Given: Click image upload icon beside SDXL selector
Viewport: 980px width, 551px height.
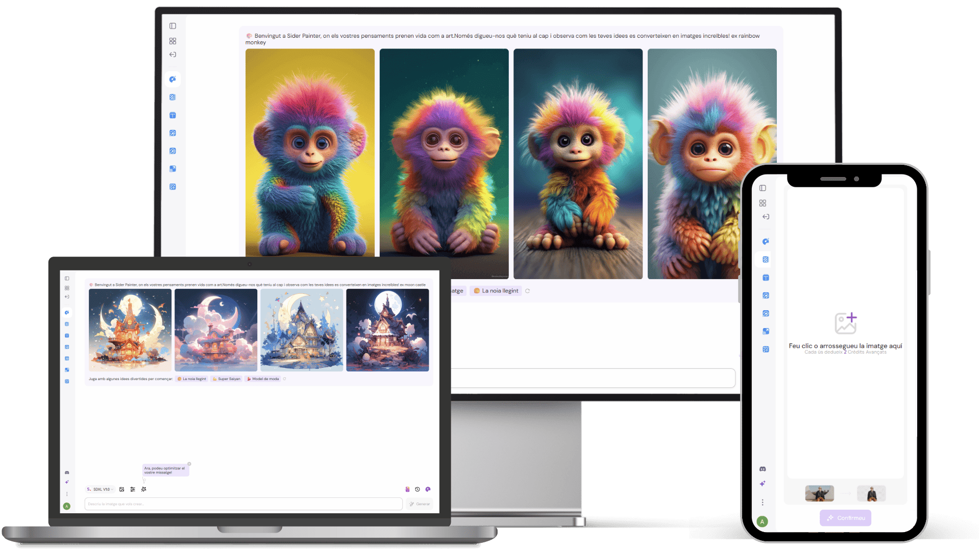Looking at the screenshot, I should [121, 489].
